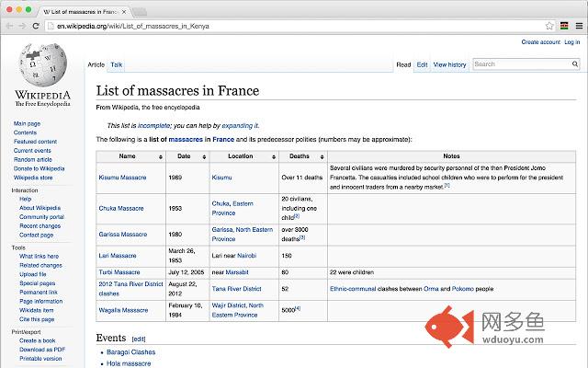Click the Wikipedia globe logo
The height and width of the screenshot is (368, 588).
click(x=43, y=64)
